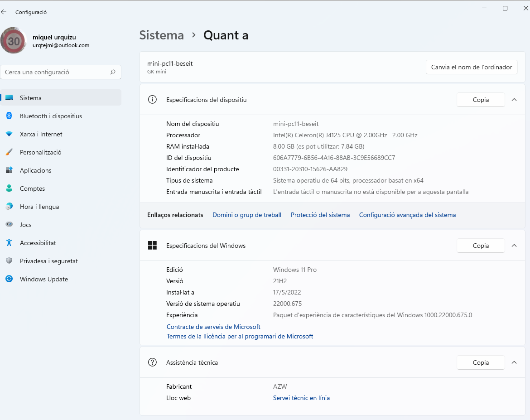The width and height of the screenshot is (530, 420).
Task: Click the install date 17/5/2022
Action: pyautogui.click(x=287, y=292)
